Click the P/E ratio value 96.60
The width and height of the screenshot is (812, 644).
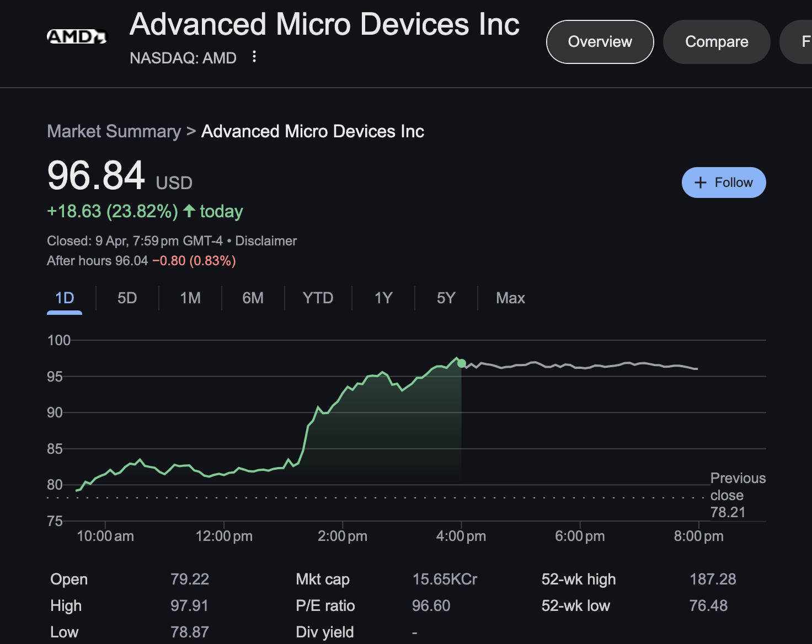pyautogui.click(x=431, y=606)
